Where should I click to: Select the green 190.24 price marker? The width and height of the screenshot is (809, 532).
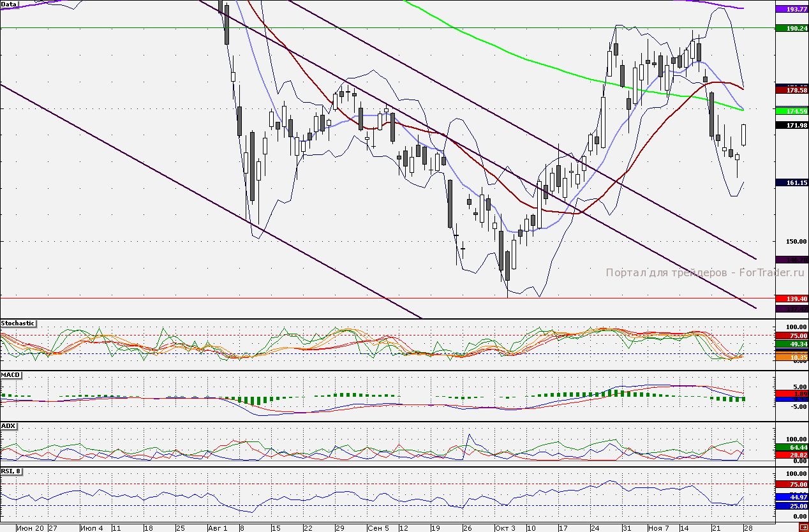pos(791,28)
